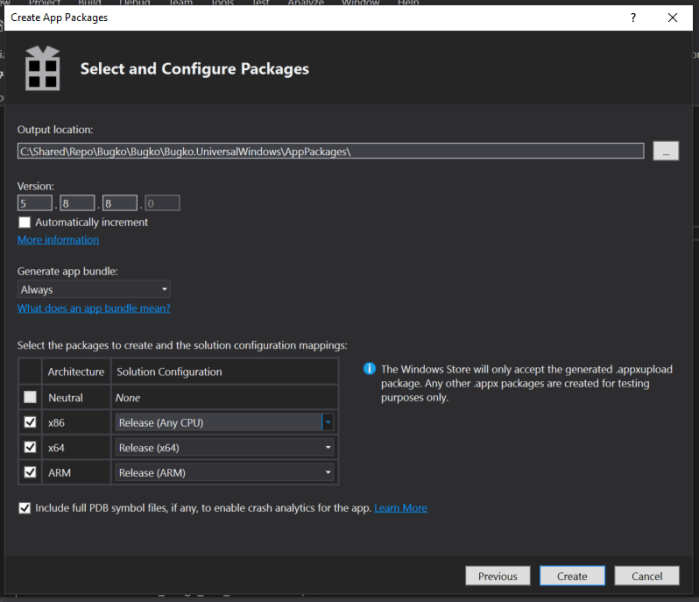The height and width of the screenshot is (602, 699).
Task: Uncheck the x64 architecture checkbox
Action: [30, 447]
